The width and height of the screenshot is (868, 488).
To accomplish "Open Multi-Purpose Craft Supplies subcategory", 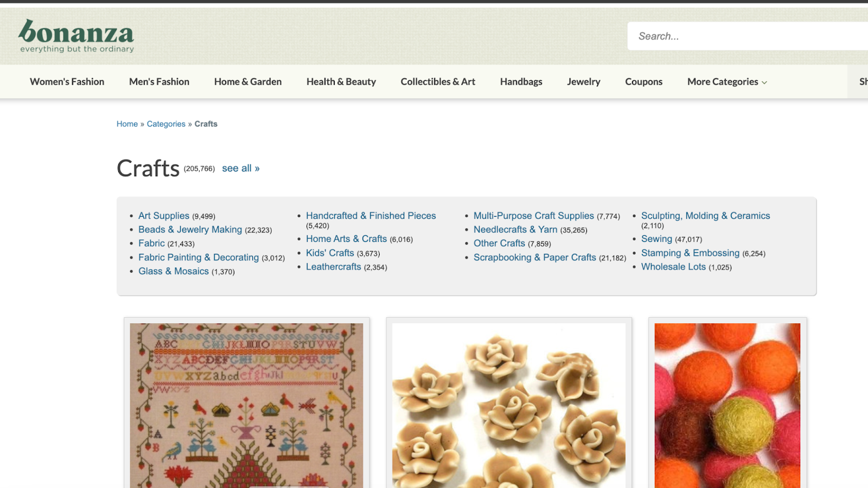I will (x=534, y=216).
